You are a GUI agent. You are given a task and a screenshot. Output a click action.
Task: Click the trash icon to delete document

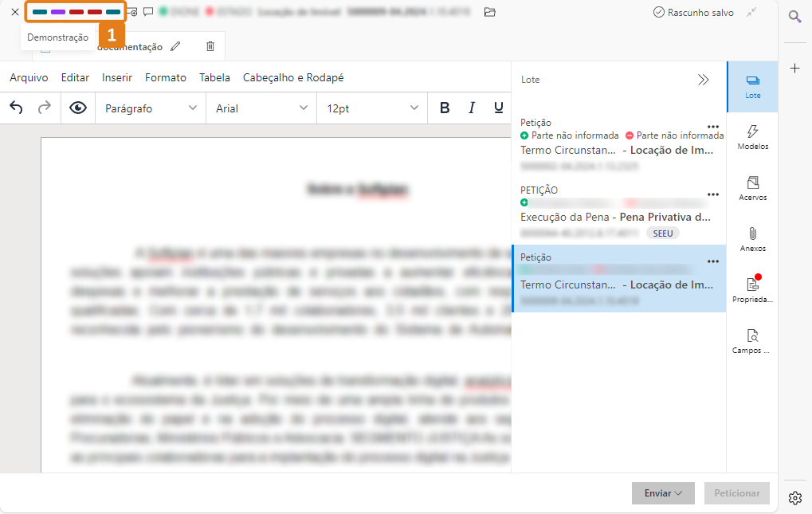point(210,47)
